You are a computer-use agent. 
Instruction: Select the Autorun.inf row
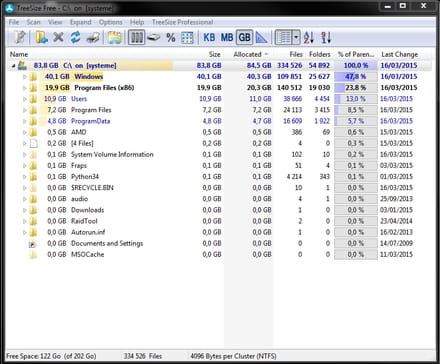(x=218, y=232)
